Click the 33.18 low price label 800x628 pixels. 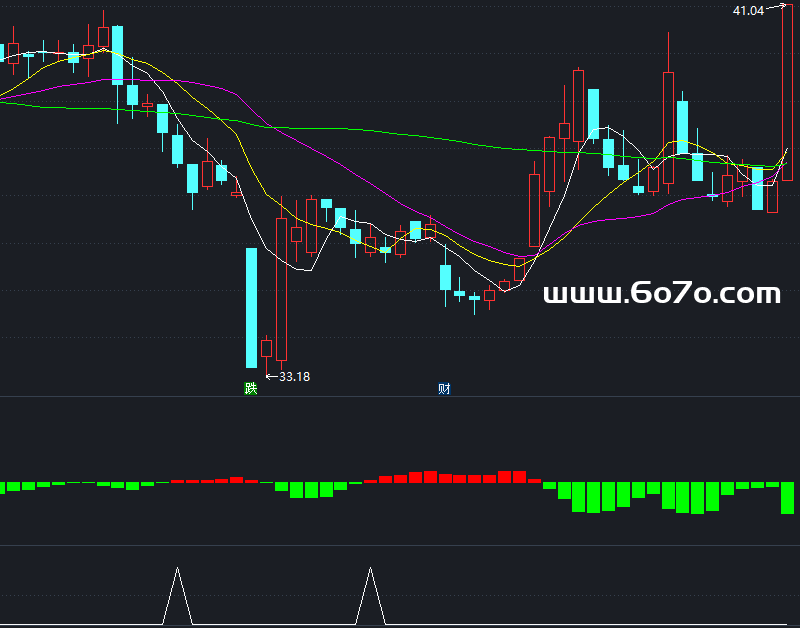coord(294,376)
